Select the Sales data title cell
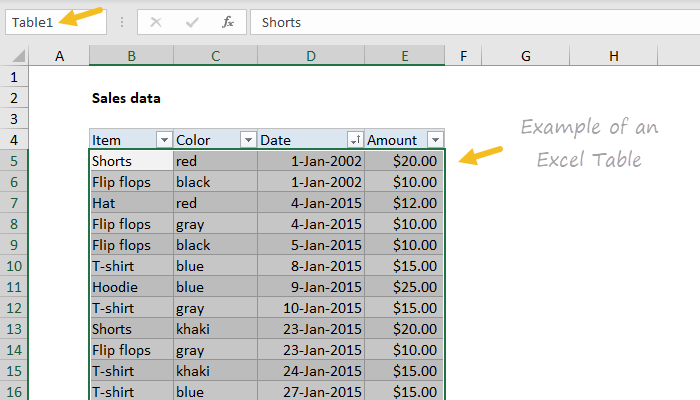This screenshot has width=700, height=400. click(x=126, y=98)
